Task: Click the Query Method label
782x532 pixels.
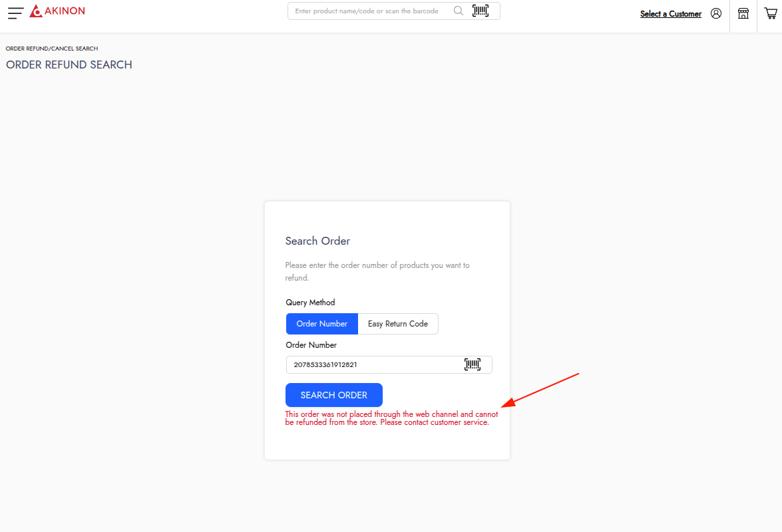Action: tap(310, 303)
